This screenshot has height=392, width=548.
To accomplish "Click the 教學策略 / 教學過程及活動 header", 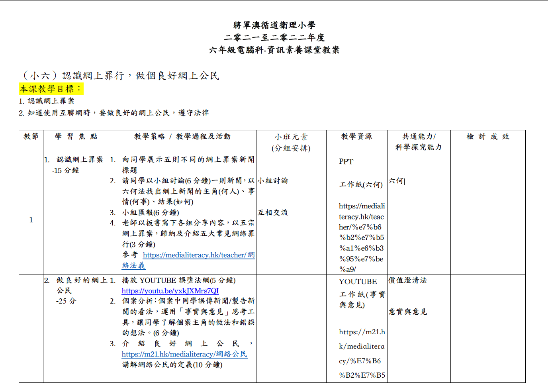I will click(x=182, y=137).
